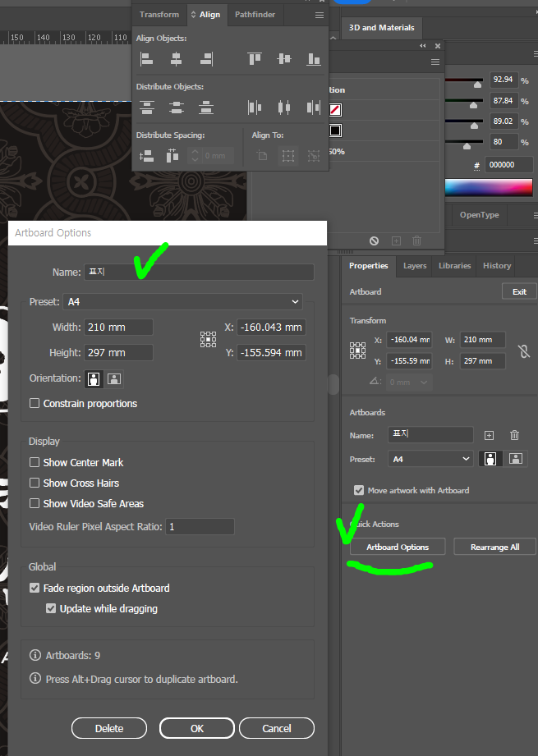The image size is (538, 756).
Task: Switch to Layers tab
Action: [x=415, y=266]
